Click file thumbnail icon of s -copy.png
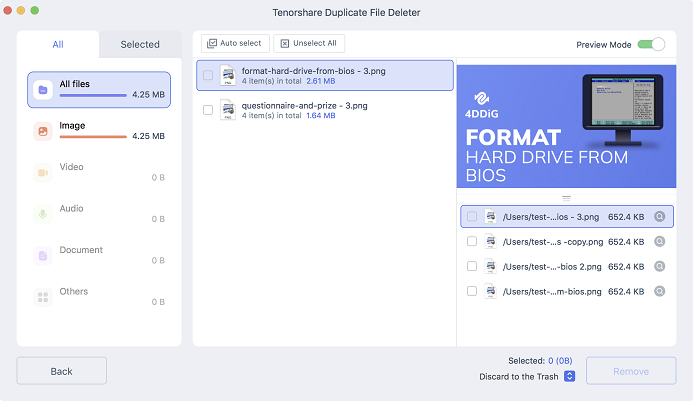Screen dimensions: 693x401 pos(490,241)
